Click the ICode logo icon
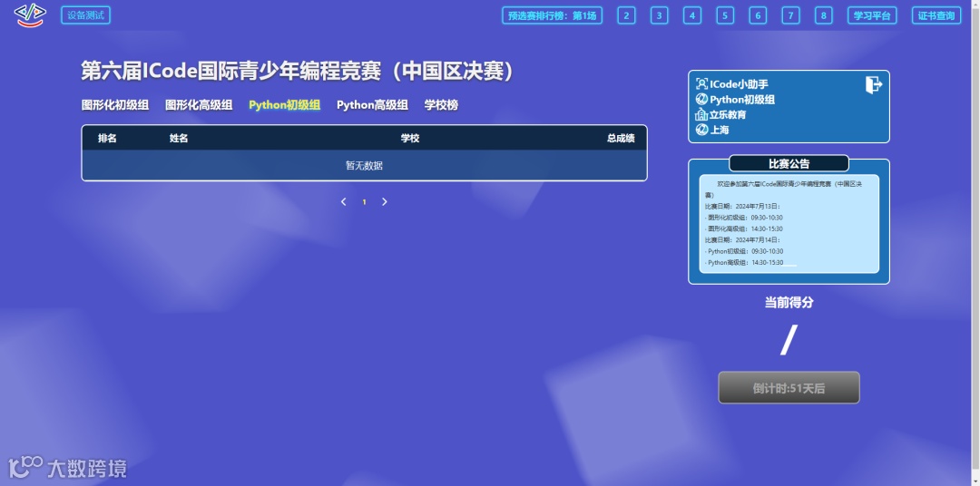The height and width of the screenshot is (486, 980). click(x=30, y=15)
